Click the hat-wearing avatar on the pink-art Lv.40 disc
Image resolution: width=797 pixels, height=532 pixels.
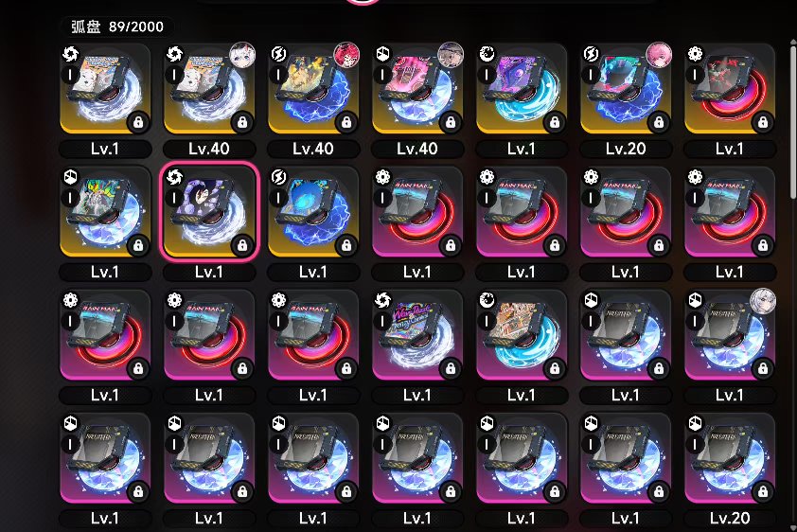pyautogui.click(x=451, y=55)
